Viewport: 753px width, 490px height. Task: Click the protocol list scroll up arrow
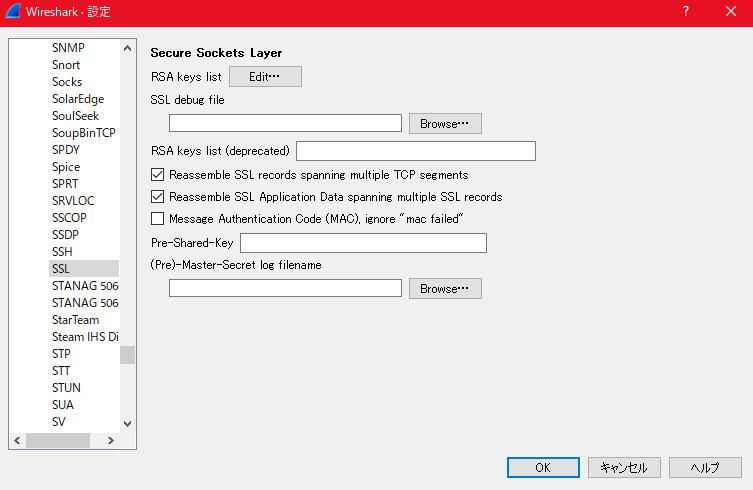click(x=127, y=48)
